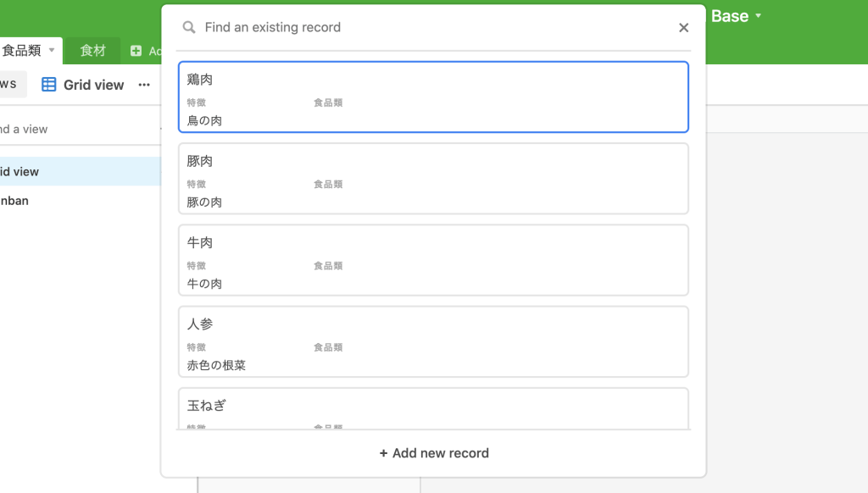The image size is (868, 493).
Task: Open the 食材 table tab
Action: pyautogui.click(x=92, y=51)
